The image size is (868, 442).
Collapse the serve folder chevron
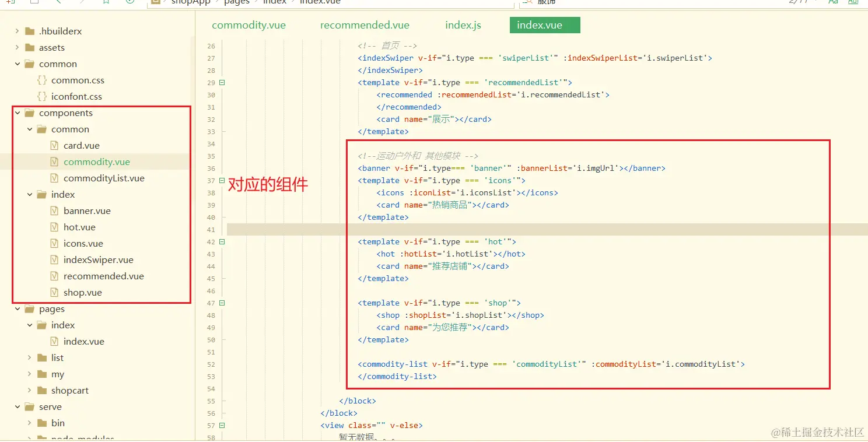17,407
